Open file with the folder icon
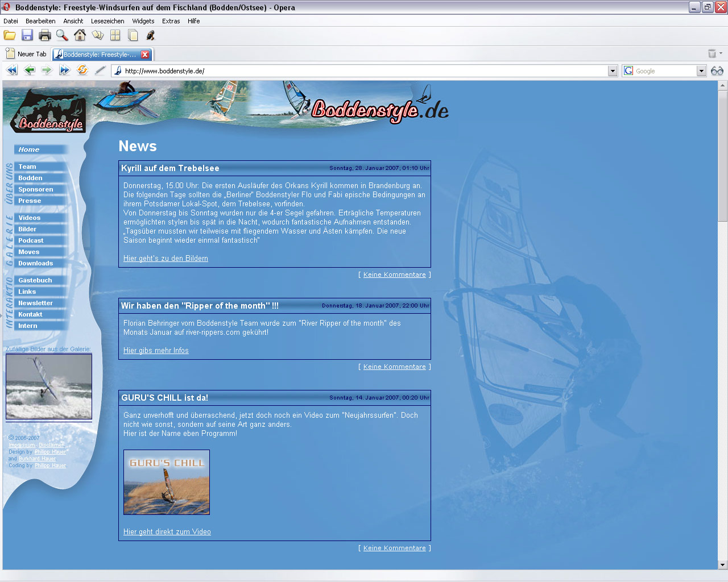 click(x=10, y=35)
